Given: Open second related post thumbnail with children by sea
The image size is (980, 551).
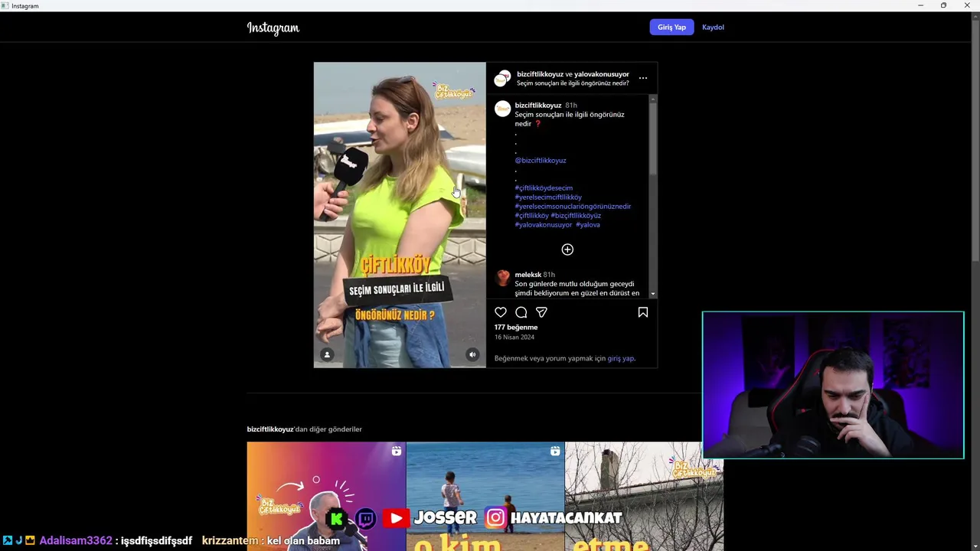Looking at the screenshot, I should 485,496.
